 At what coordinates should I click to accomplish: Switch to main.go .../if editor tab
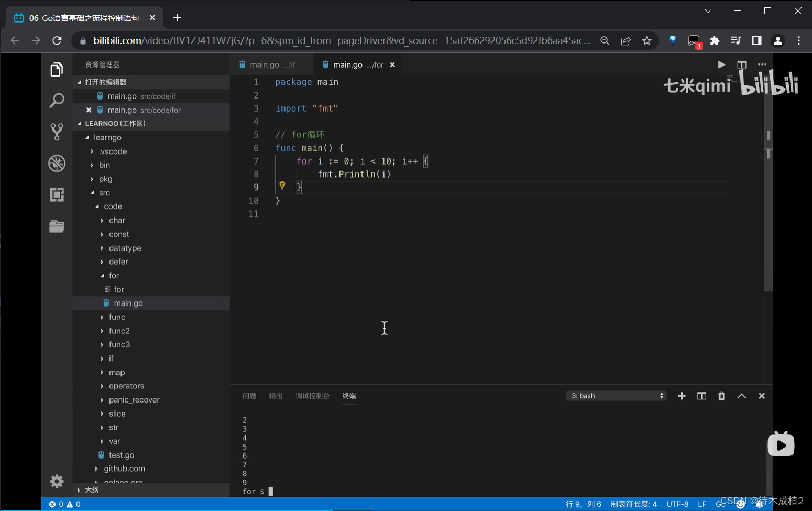(x=271, y=64)
